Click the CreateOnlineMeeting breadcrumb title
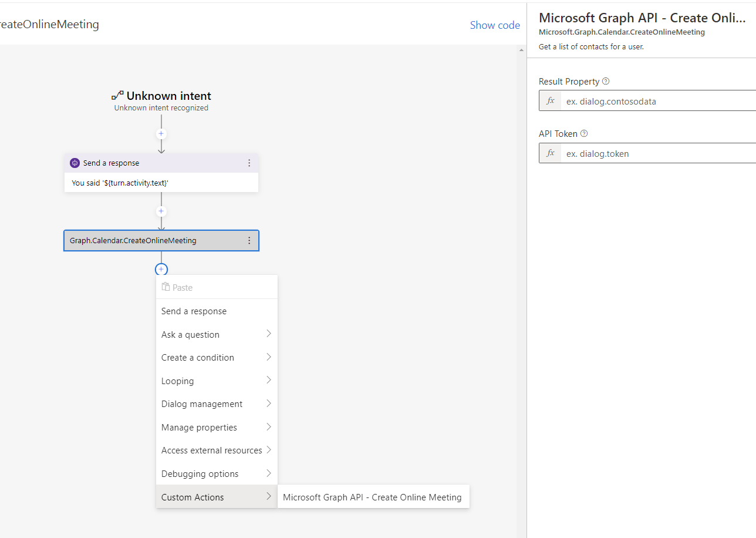 pos(49,25)
